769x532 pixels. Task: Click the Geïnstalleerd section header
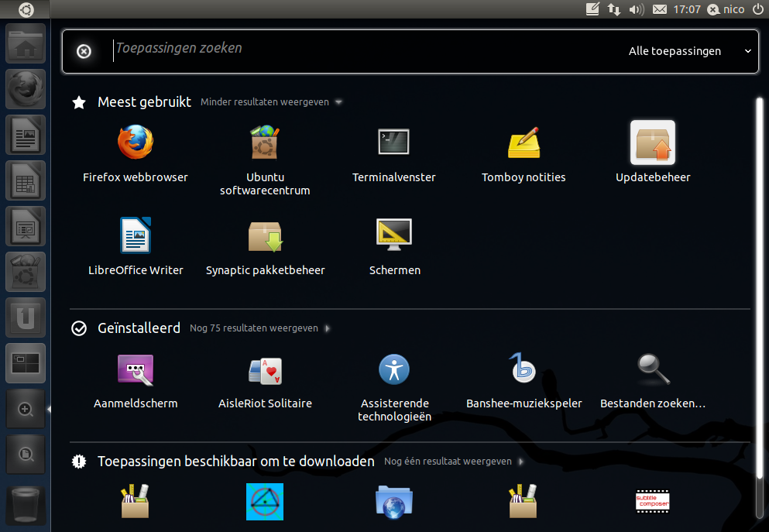coord(139,328)
